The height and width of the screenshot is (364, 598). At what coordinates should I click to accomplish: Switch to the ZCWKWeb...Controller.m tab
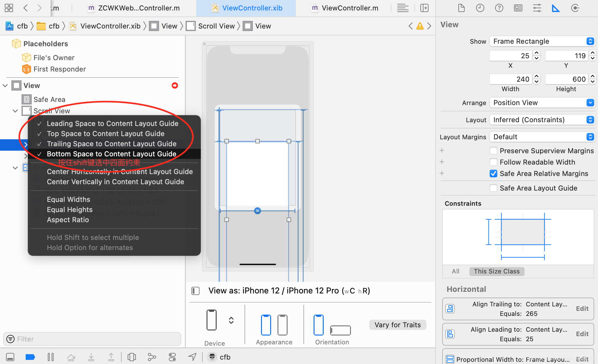[133, 8]
